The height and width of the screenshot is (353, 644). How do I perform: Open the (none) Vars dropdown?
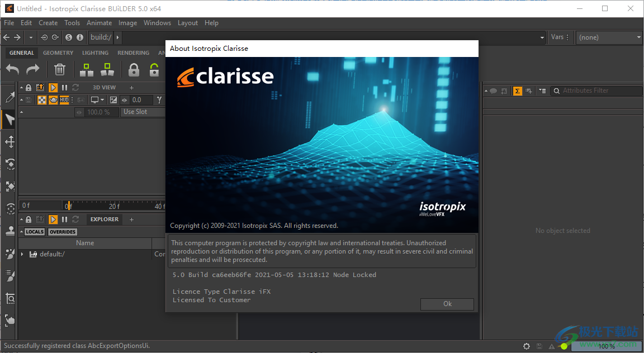(609, 37)
